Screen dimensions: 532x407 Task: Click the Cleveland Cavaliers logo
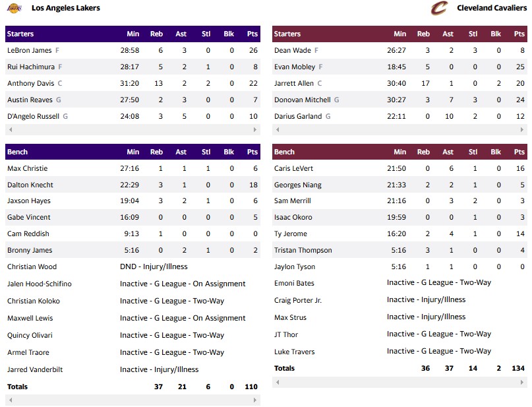click(438, 8)
